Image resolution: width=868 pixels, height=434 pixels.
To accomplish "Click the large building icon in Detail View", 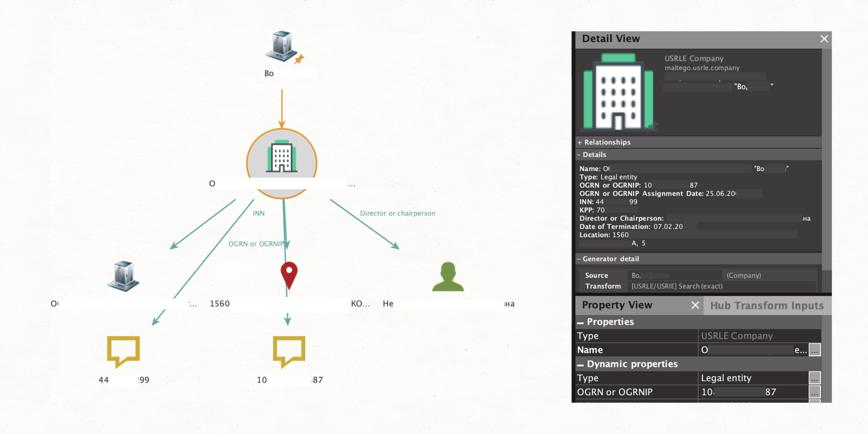I will [618, 92].
